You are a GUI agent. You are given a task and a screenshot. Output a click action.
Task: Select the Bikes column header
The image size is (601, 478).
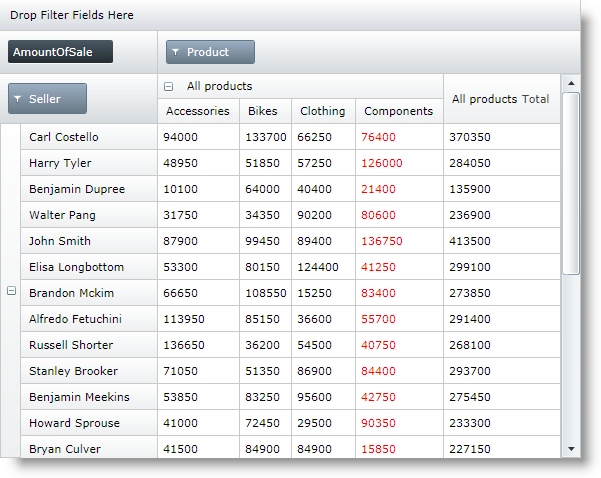click(265, 111)
